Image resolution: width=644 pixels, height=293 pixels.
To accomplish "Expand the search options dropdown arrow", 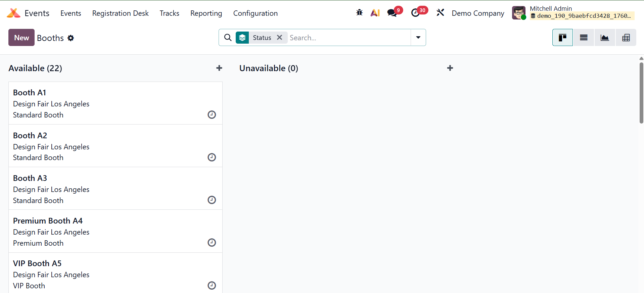I will click(x=418, y=38).
